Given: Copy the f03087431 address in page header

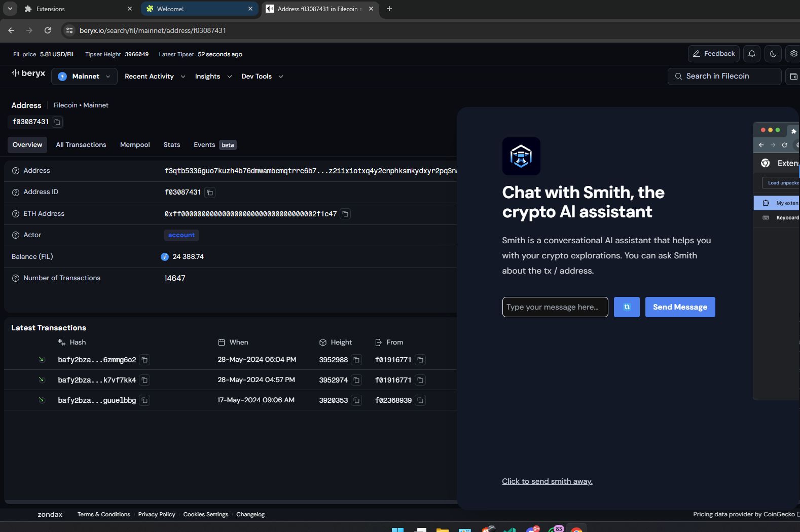Looking at the screenshot, I should 57,122.
